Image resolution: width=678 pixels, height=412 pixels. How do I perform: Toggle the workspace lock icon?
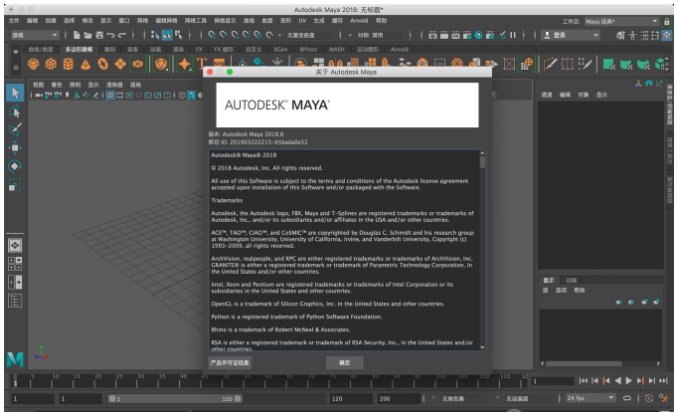(666, 21)
